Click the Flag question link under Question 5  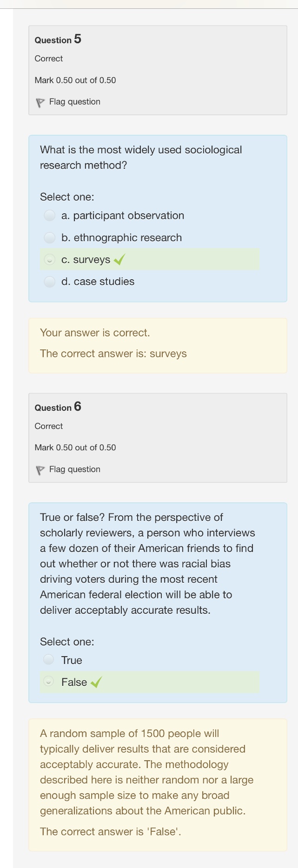[74, 102]
